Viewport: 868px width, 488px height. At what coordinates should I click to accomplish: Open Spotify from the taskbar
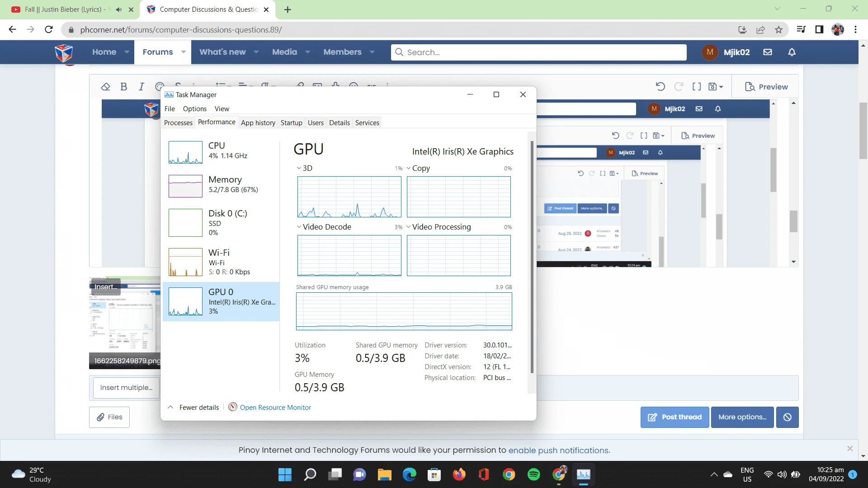pos(534,474)
